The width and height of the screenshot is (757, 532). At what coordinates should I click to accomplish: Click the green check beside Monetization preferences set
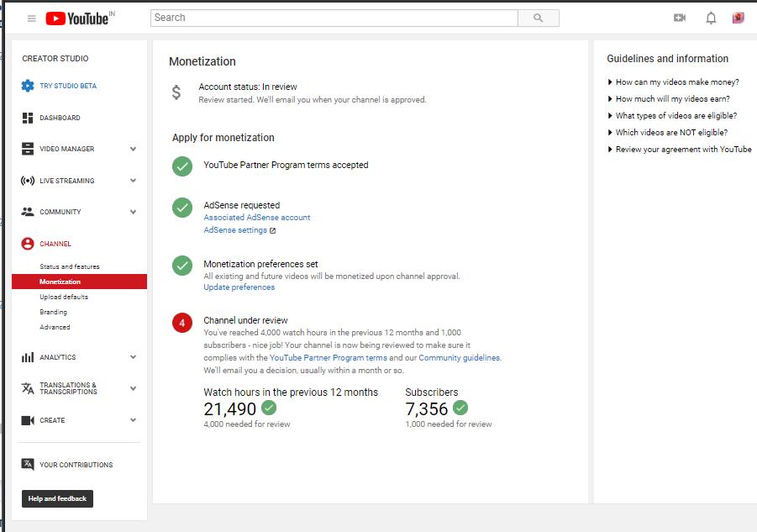[182, 266]
